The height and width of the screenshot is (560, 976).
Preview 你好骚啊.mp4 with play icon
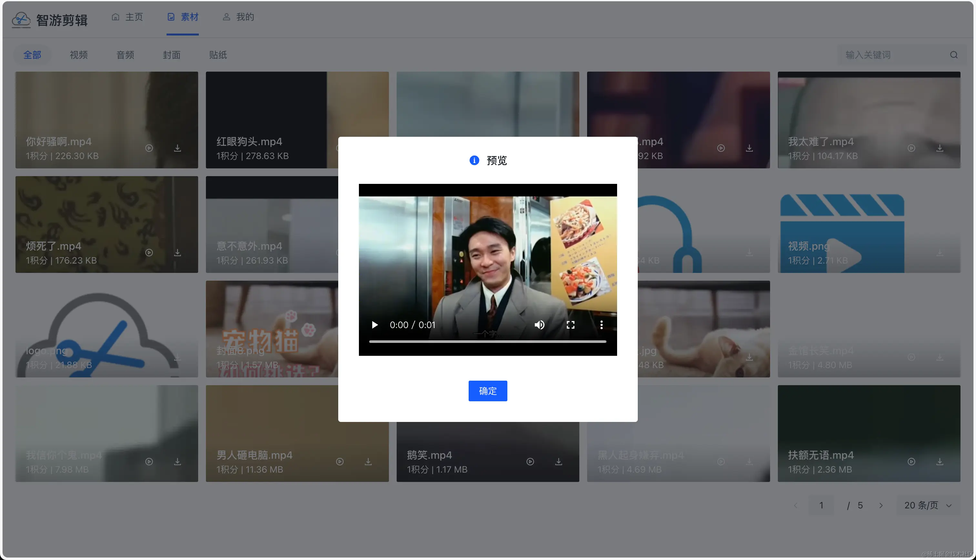(x=149, y=148)
